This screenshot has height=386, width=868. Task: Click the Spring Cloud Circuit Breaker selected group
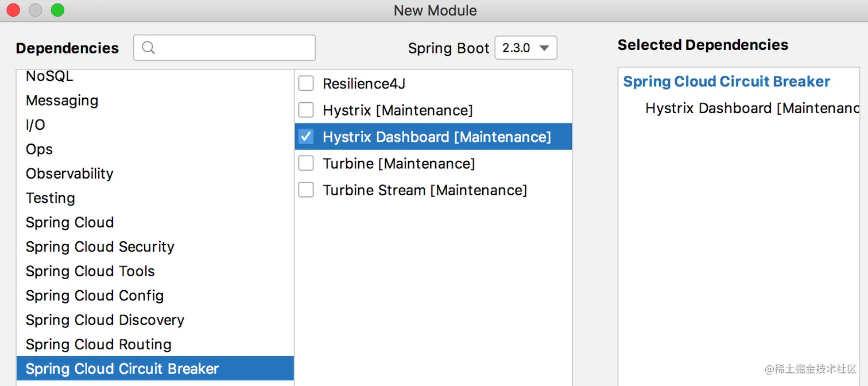[726, 82]
